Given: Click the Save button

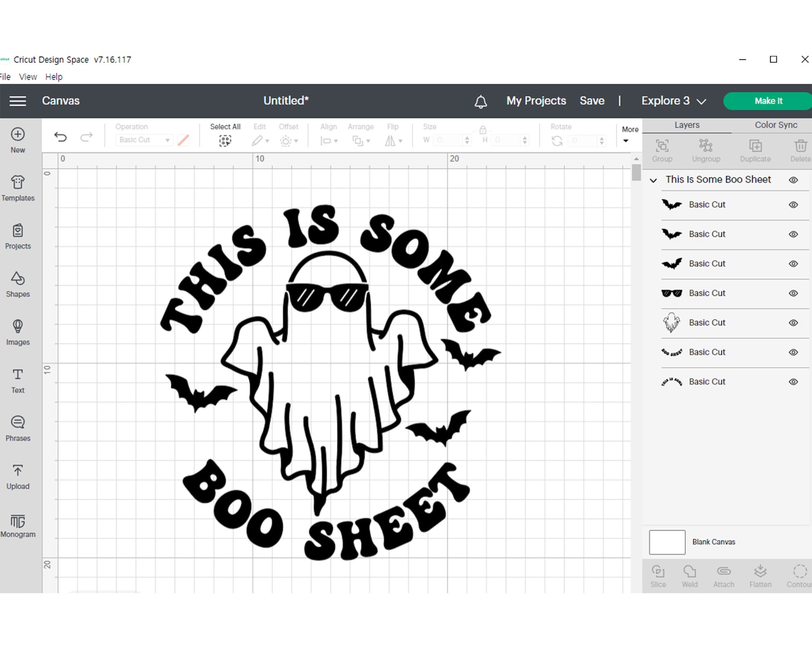Looking at the screenshot, I should pos(592,101).
